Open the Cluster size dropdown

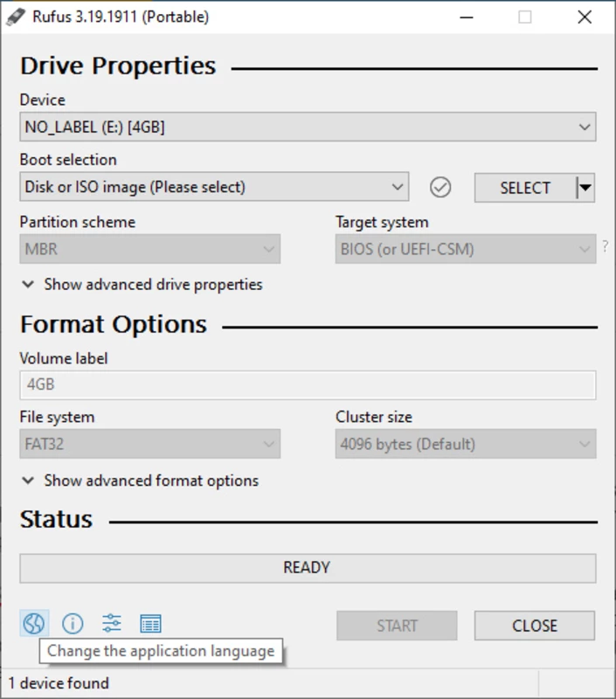tap(466, 444)
